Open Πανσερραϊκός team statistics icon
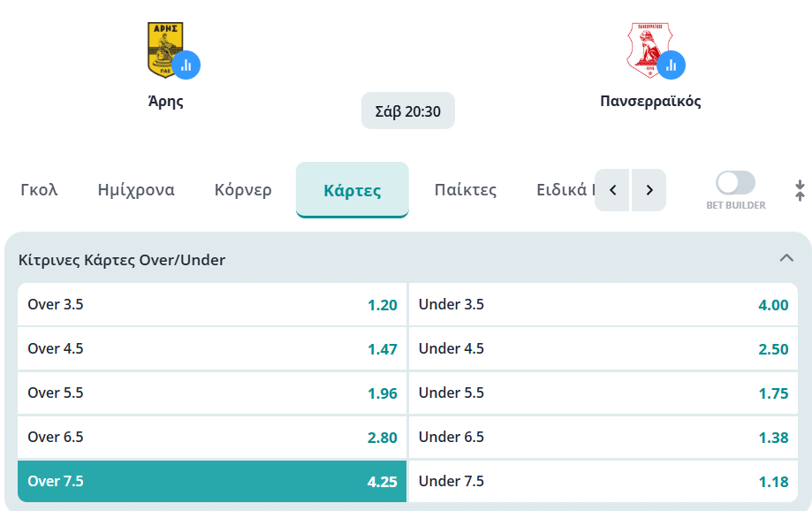This screenshot has height=511, width=812. [x=672, y=65]
